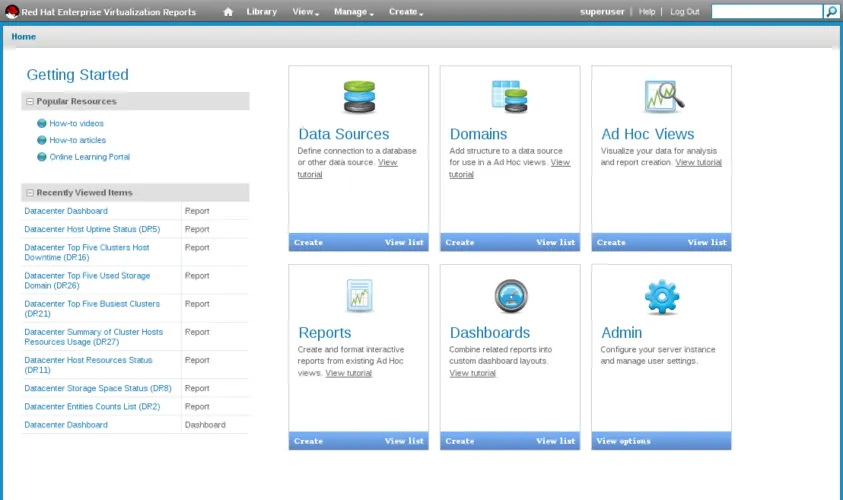
Task: Click the Data Sources card title
Action: pyautogui.click(x=344, y=134)
